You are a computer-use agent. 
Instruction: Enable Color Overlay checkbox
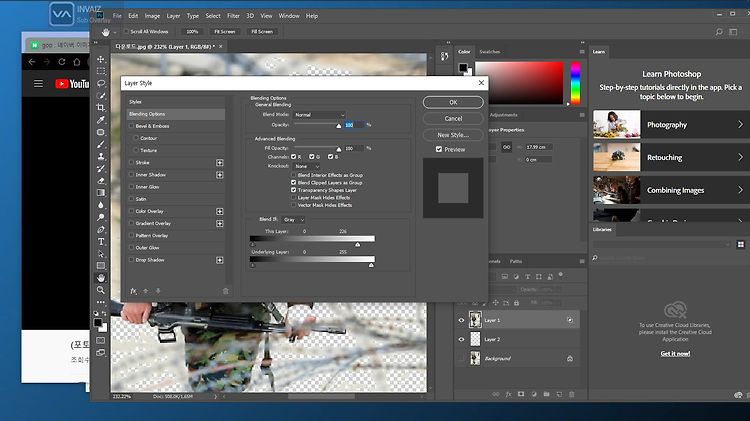[x=132, y=211]
